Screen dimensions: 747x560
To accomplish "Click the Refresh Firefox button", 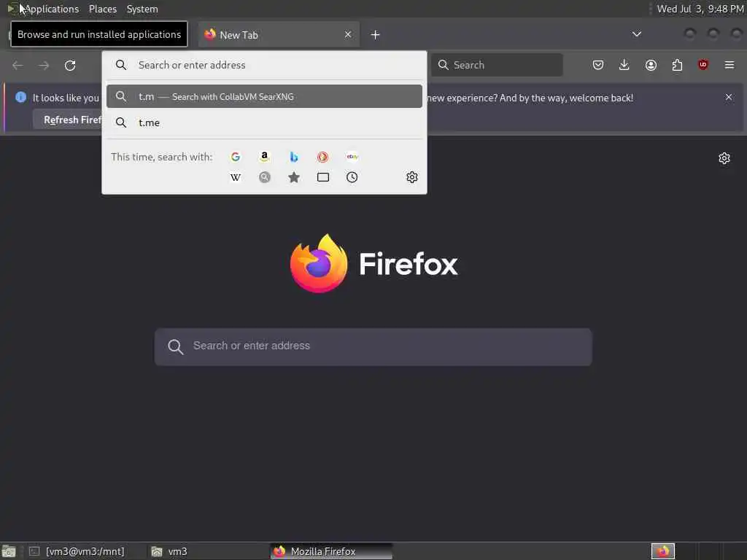I will [68, 120].
